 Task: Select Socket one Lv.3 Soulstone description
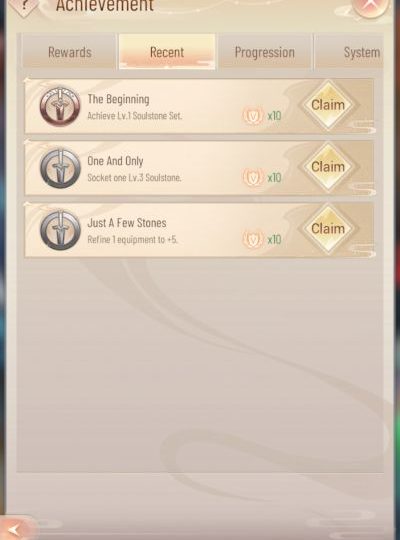[x=134, y=178]
